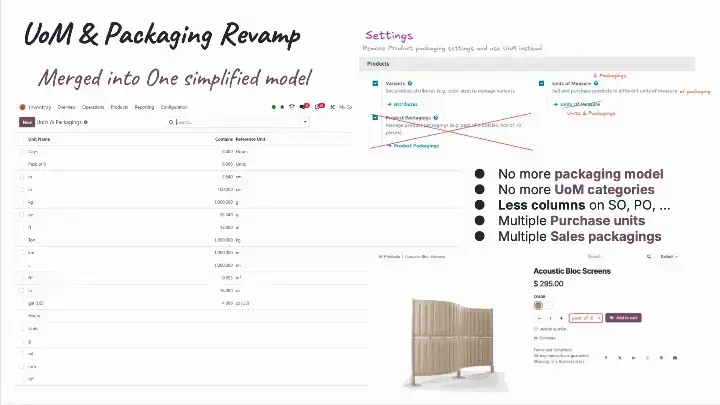720x405 pixels.
Task: Open the Operations menu
Action: click(x=93, y=107)
